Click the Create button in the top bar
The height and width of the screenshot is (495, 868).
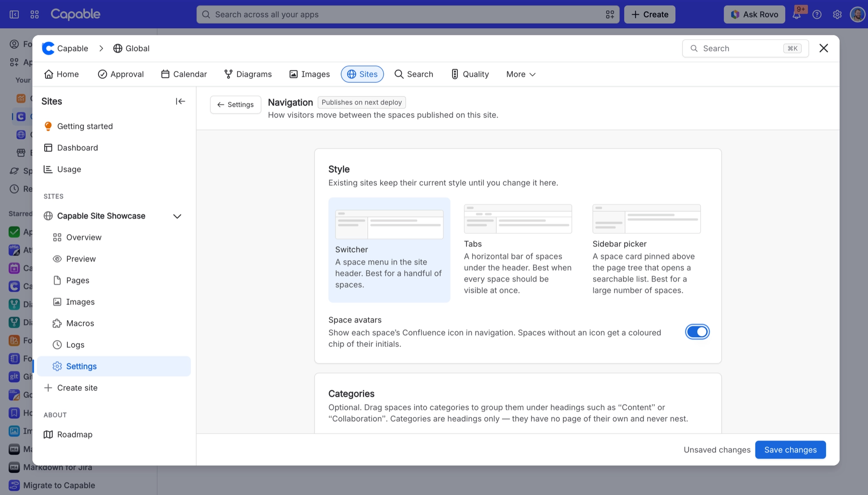point(650,14)
